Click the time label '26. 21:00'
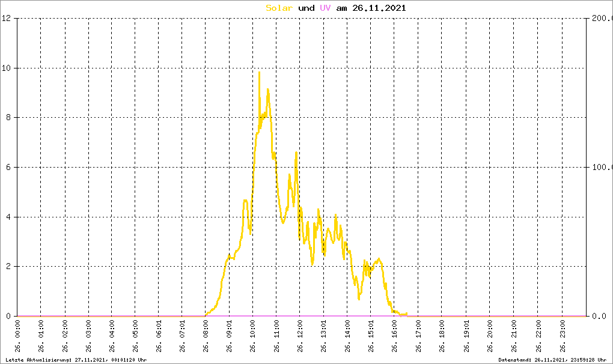The width and height of the screenshot is (613, 364). click(514, 336)
